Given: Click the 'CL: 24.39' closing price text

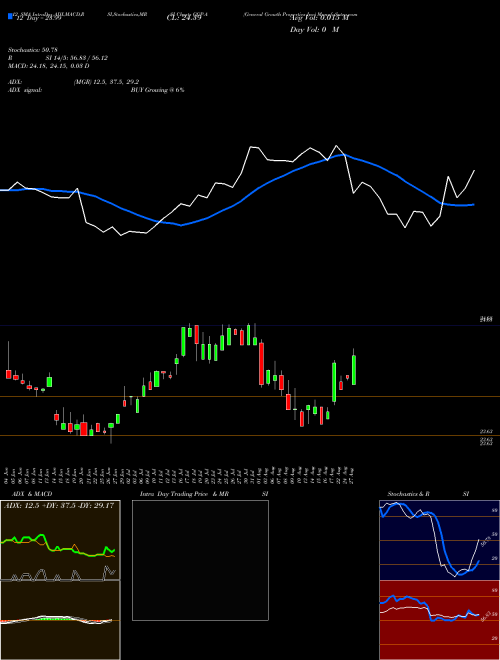Looking at the screenshot, I should click(x=184, y=19).
